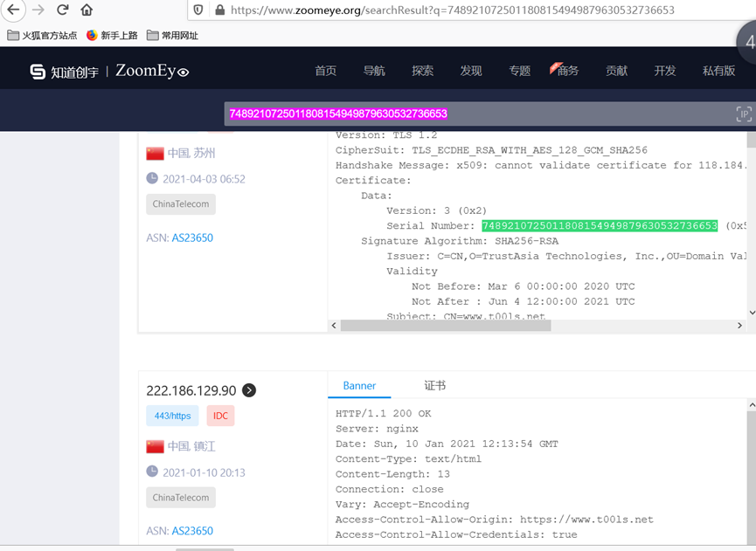Image resolution: width=756 pixels, height=551 pixels.
Task: Open the 专题 navigation menu item
Action: pos(519,71)
